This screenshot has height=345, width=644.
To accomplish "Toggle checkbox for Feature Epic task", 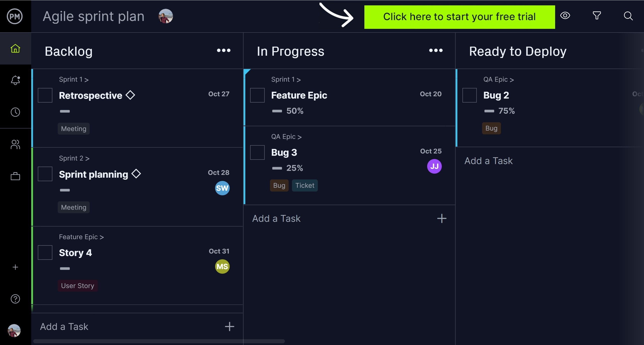I will pyautogui.click(x=257, y=95).
